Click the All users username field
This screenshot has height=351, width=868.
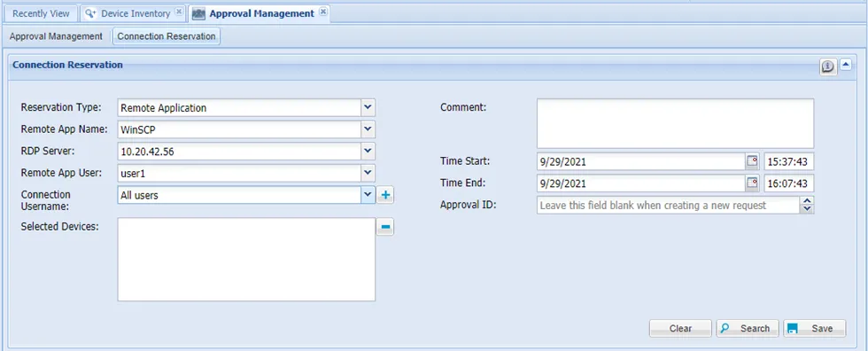click(239, 195)
